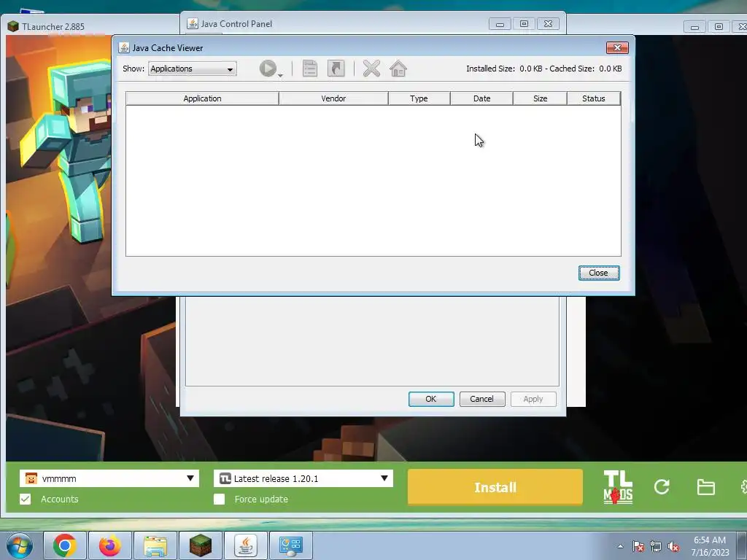This screenshot has height=560, width=747.
Task: Confirm with OK in Java Control Panel
Action: coord(430,399)
